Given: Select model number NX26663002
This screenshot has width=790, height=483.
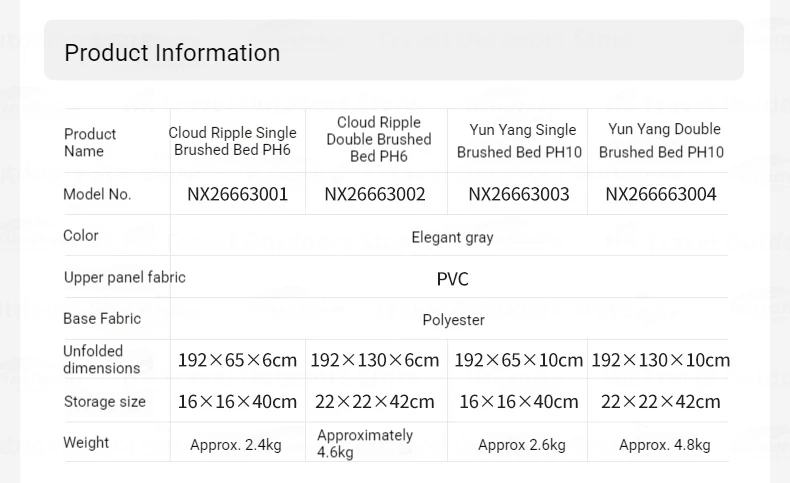Looking at the screenshot, I should [x=375, y=194].
